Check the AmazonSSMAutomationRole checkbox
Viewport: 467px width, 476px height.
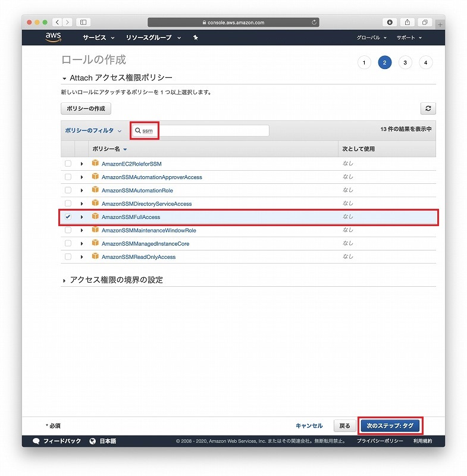pos(68,190)
